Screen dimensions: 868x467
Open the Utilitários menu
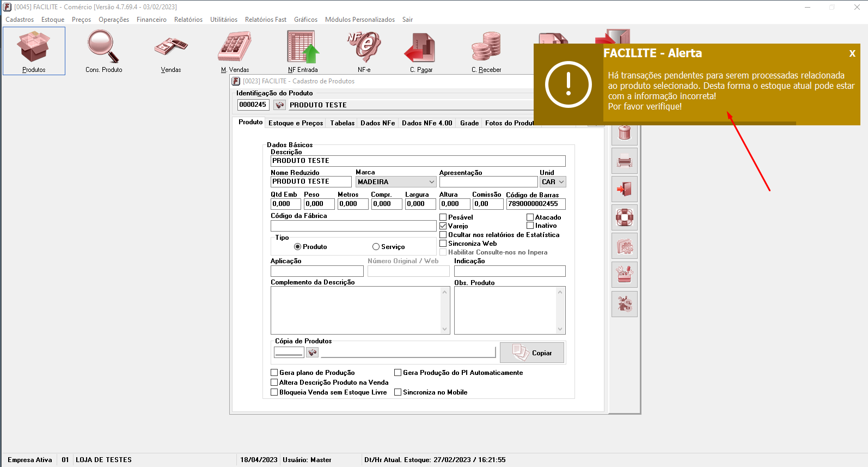click(x=224, y=20)
